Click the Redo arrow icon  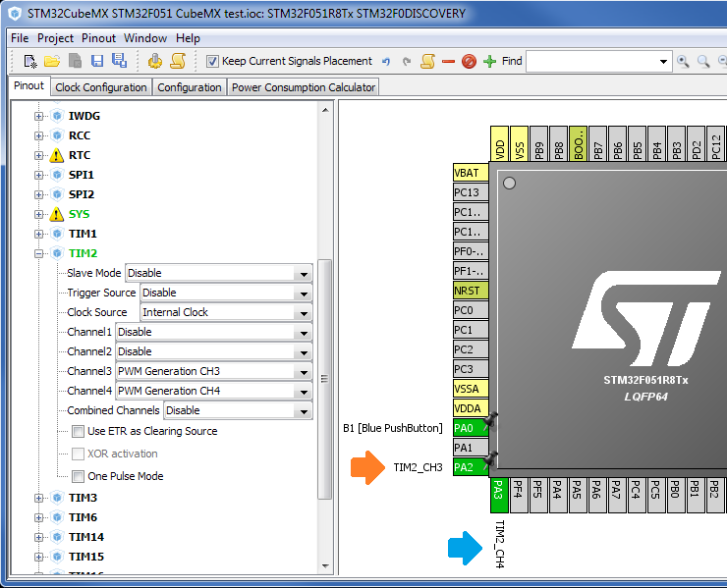tap(407, 61)
